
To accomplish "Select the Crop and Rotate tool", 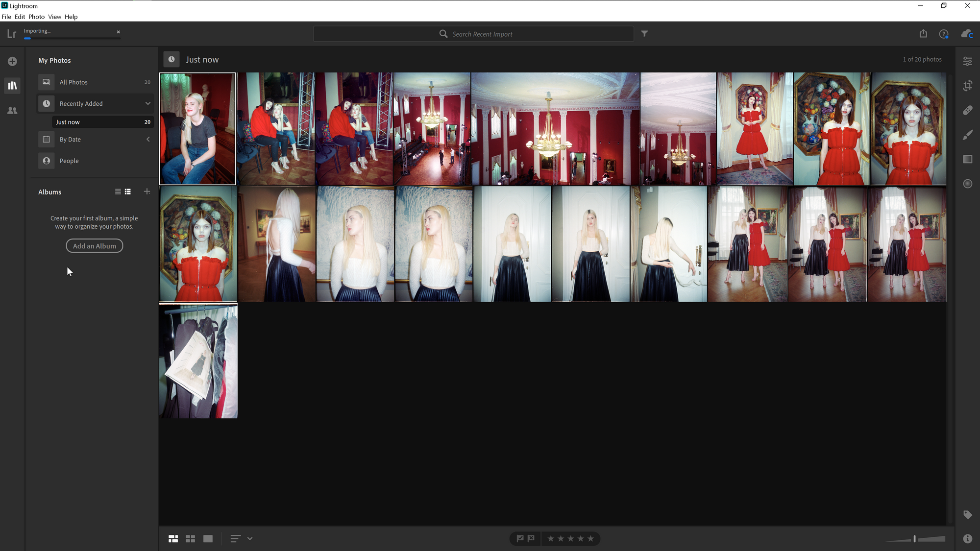I will point(967,86).
